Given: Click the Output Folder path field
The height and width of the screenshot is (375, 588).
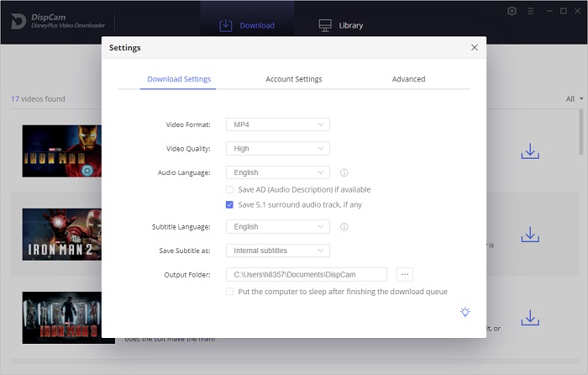Looking at the screenshot, I should 306,274.
